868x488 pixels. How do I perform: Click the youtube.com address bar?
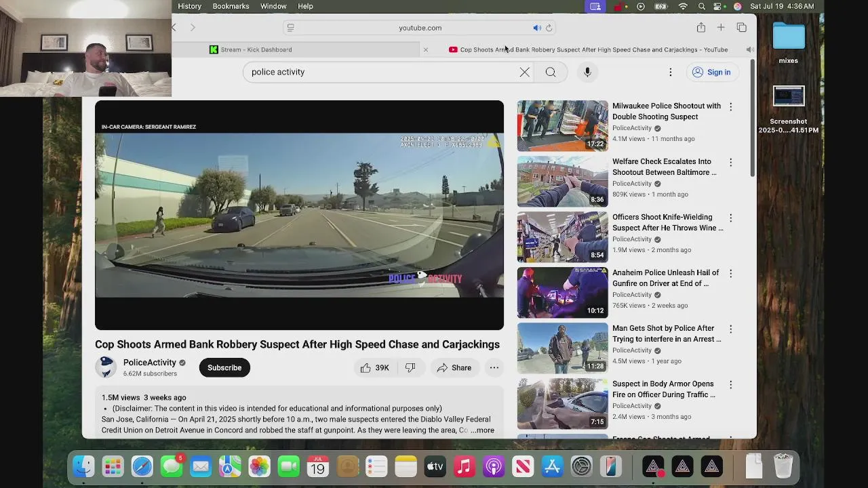[420, 28]
